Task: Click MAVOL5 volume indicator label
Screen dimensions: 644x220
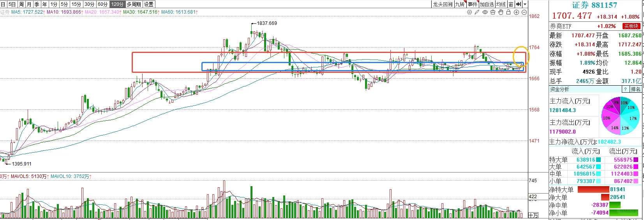Action: pos(29,176)
